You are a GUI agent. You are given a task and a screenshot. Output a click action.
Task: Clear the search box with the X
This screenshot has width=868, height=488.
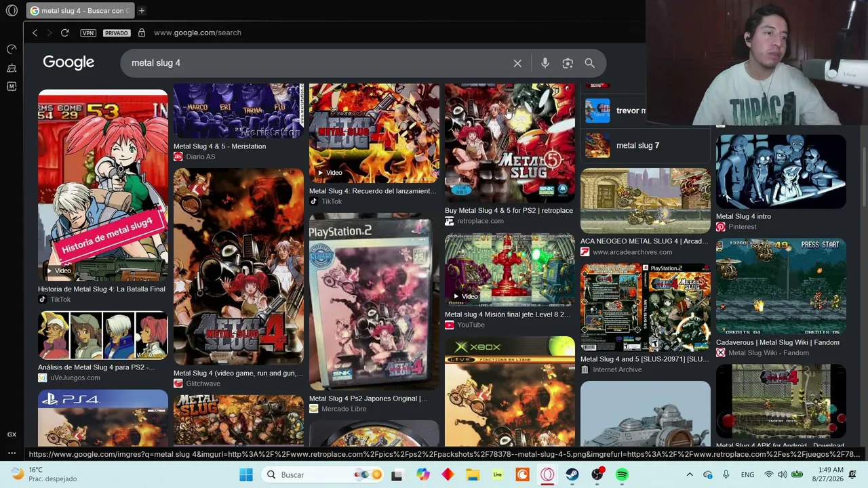pos(517,63)
